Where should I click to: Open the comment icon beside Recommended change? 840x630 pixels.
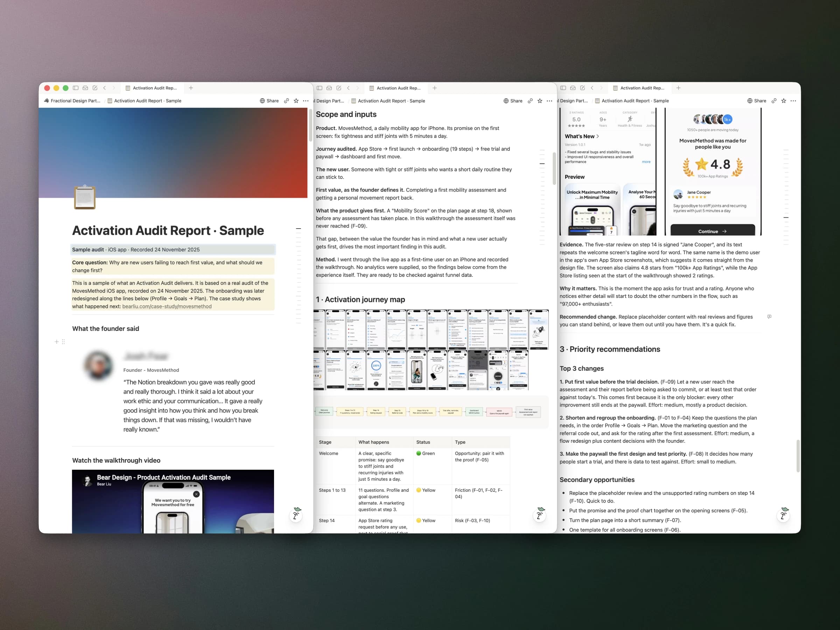[769, 316]
